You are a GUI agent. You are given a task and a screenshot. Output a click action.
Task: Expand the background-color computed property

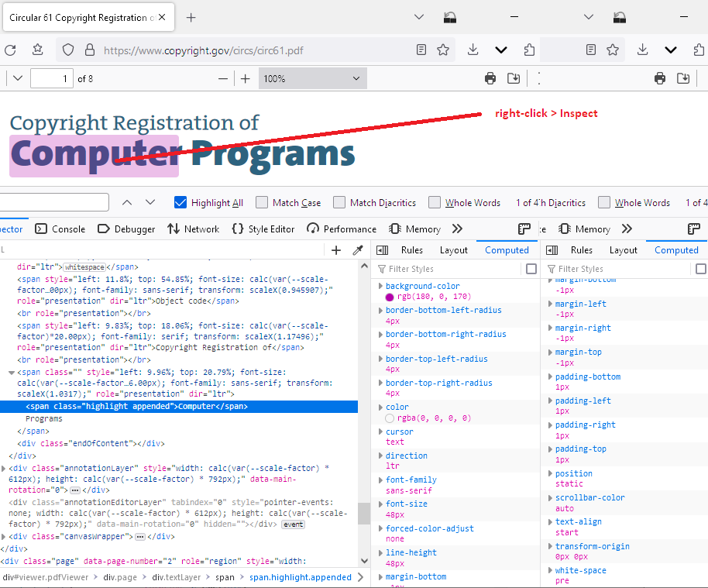380,287
